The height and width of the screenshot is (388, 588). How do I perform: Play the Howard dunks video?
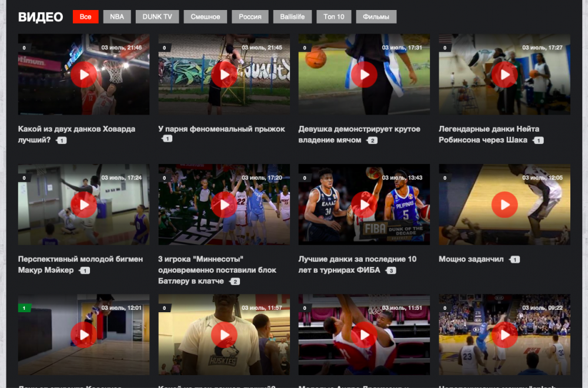coord(83,75)
